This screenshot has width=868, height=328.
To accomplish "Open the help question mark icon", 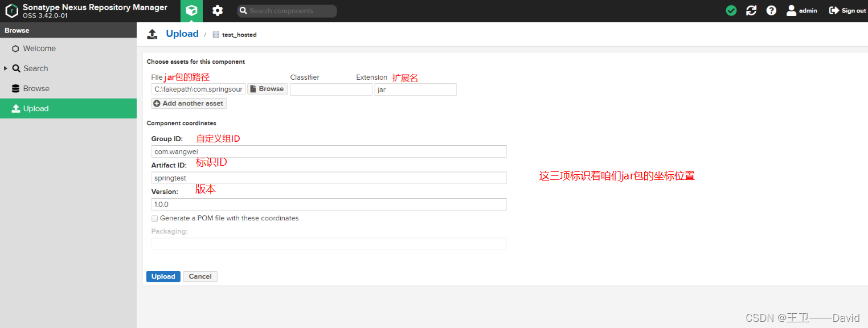I will (771, 11).
